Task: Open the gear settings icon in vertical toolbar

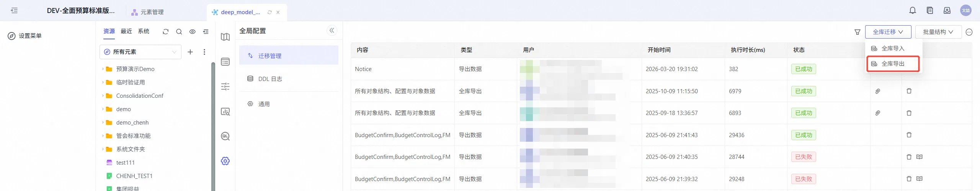Action: (225, 161)
